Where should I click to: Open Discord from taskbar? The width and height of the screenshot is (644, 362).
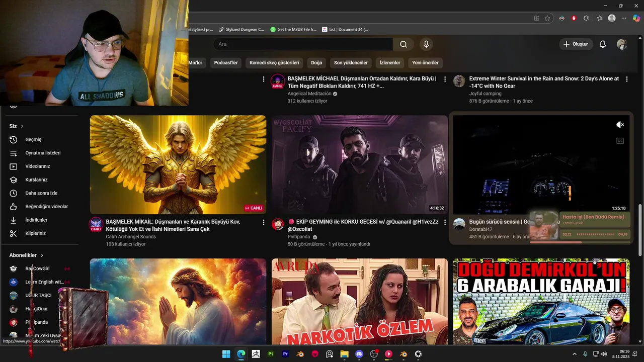[x=359, y=354]
